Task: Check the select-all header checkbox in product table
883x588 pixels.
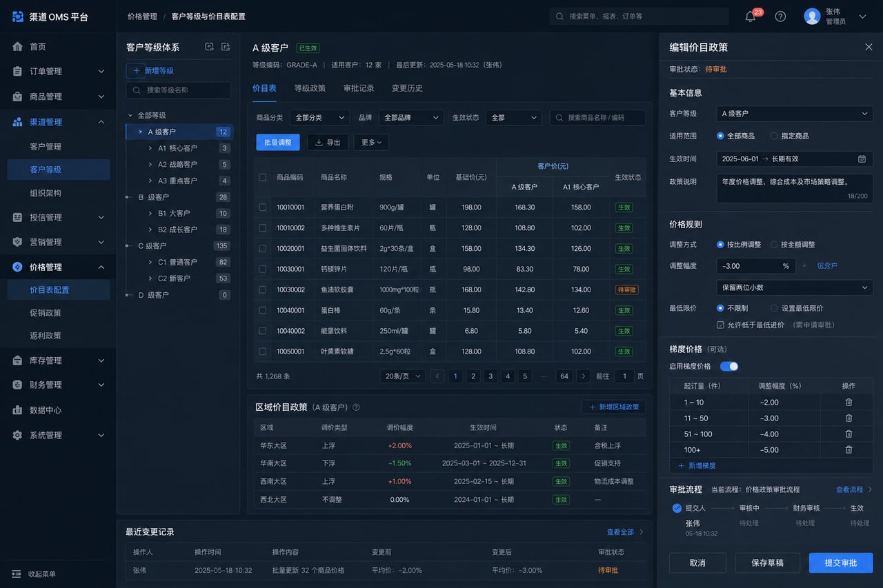Action: [262, 177]
